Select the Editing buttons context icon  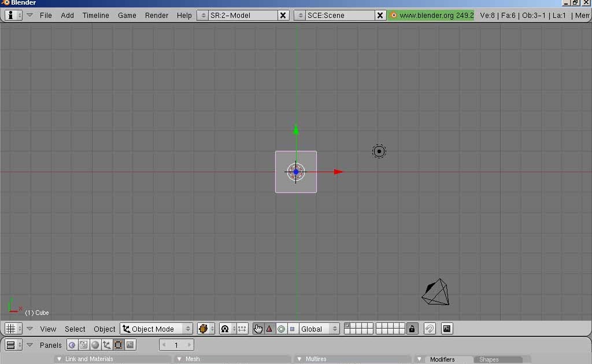click(119, 345)
